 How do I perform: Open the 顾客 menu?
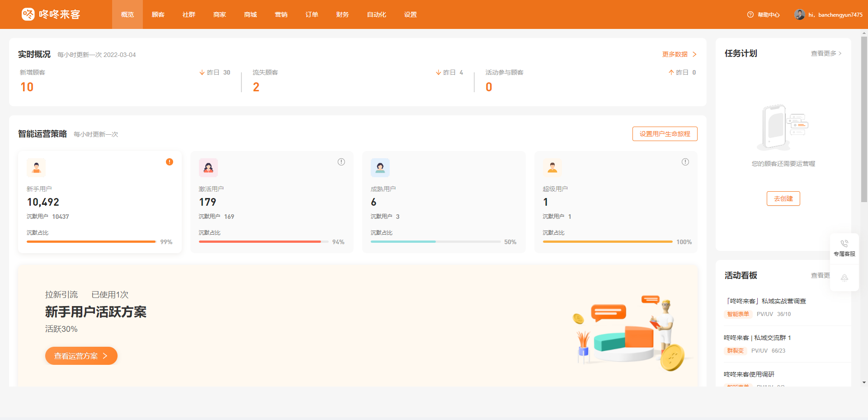click(158, 14)
